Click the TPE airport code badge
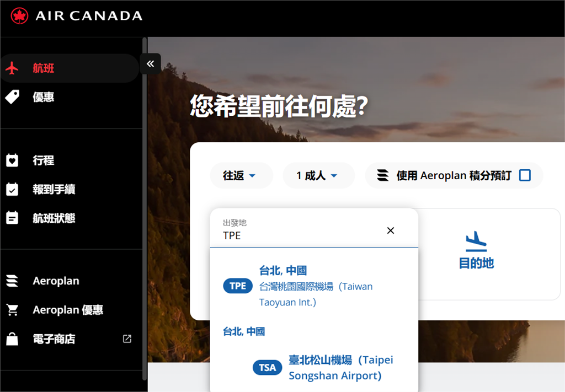The image size is (565, 392). (x=238, y=286)
